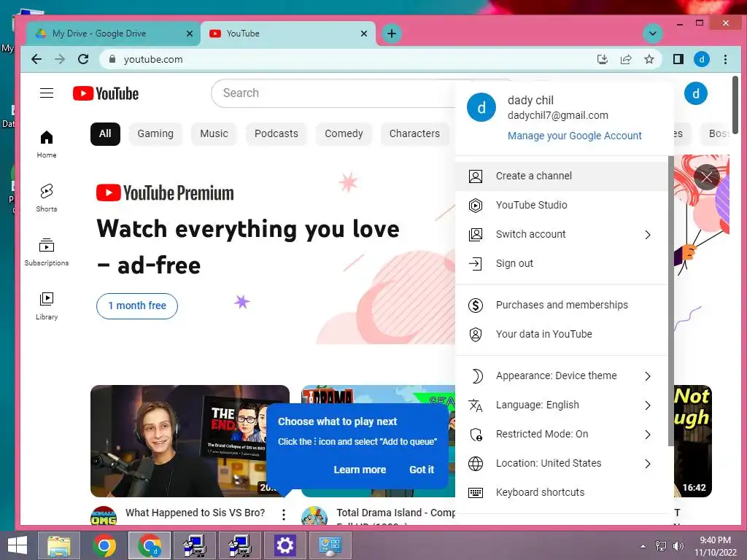Select the Gaming filter chip
Screen dimensions: 747x560
coord(155,134)
